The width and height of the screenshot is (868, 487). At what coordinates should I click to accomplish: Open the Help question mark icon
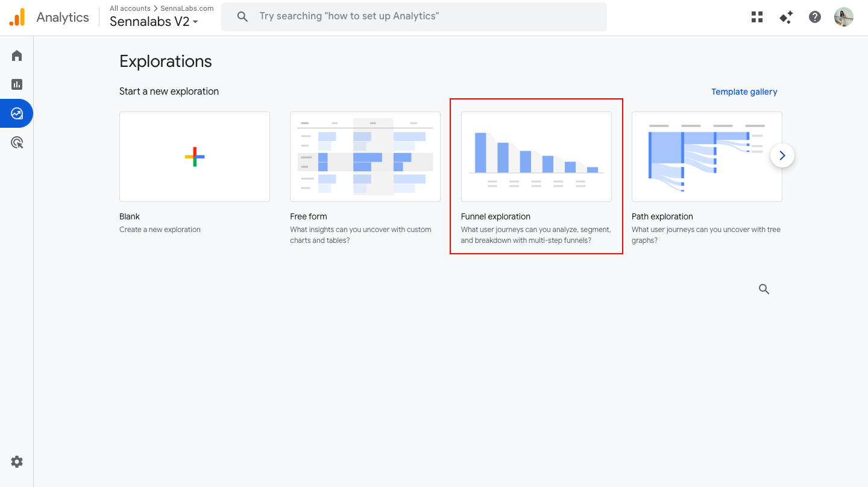click(815, 17)
